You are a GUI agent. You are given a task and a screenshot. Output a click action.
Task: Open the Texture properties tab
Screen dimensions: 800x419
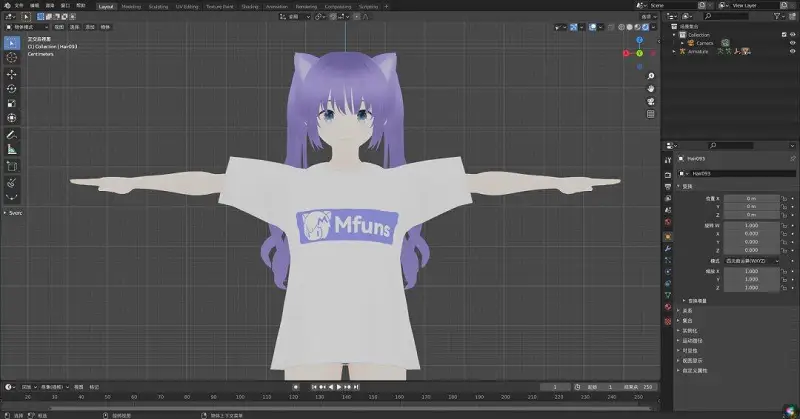coord(668,322)
